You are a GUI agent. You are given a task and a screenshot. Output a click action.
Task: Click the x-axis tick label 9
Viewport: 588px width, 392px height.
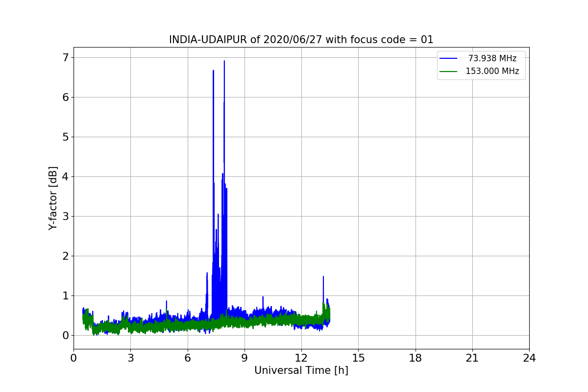click(245, 358)
